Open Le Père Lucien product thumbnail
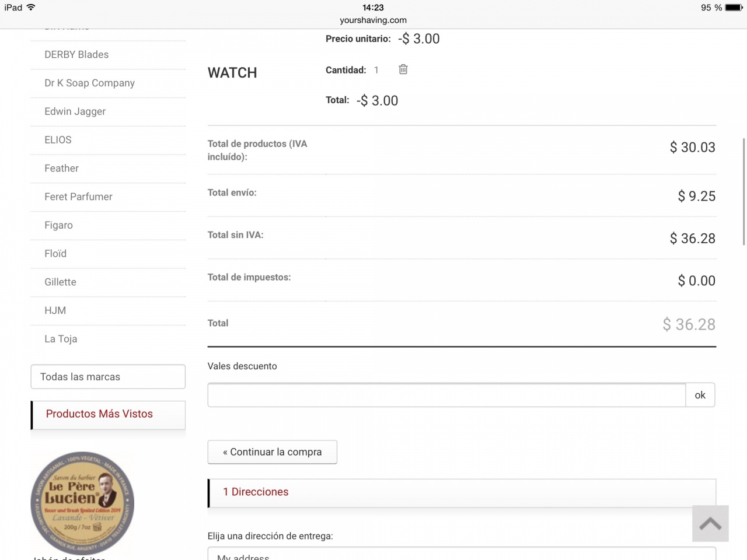The height and width of the screenshot is (560, 747). click(82, 503)
